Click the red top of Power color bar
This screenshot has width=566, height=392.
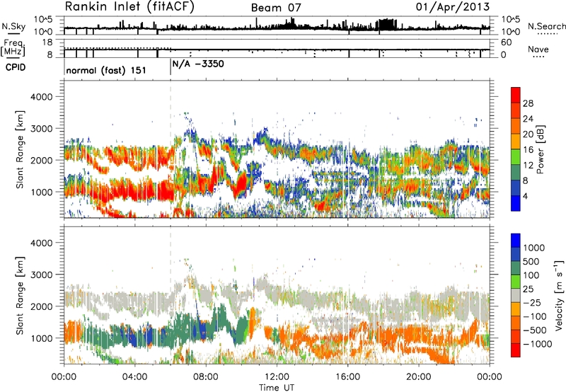point(516,95)
